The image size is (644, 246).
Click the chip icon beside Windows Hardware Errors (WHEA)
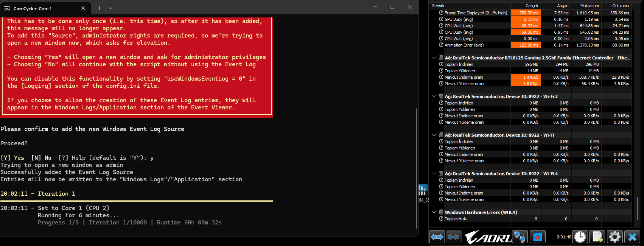tap(441, 212)
